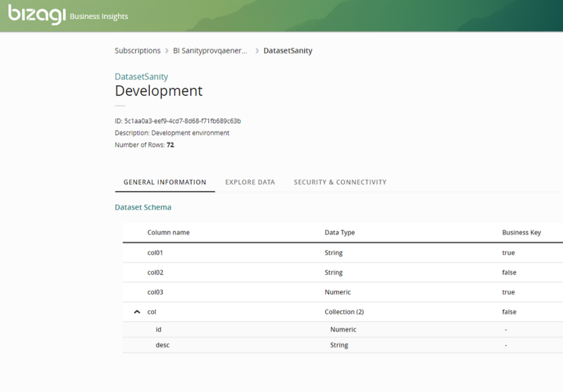Click the Business Insights header text
The width and height of the screenshot is (563, 392).
tap(99, 16)
